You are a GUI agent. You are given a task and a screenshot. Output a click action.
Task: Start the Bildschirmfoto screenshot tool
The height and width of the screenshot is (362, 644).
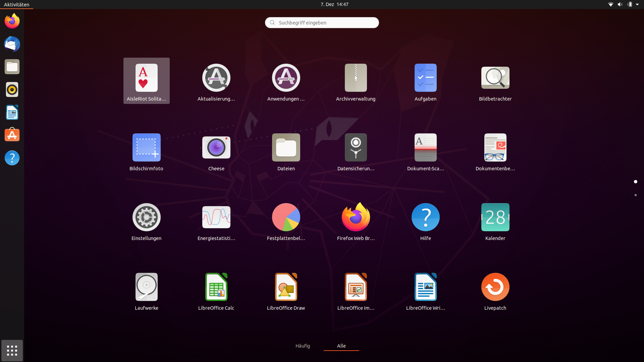tap(146, 148)
